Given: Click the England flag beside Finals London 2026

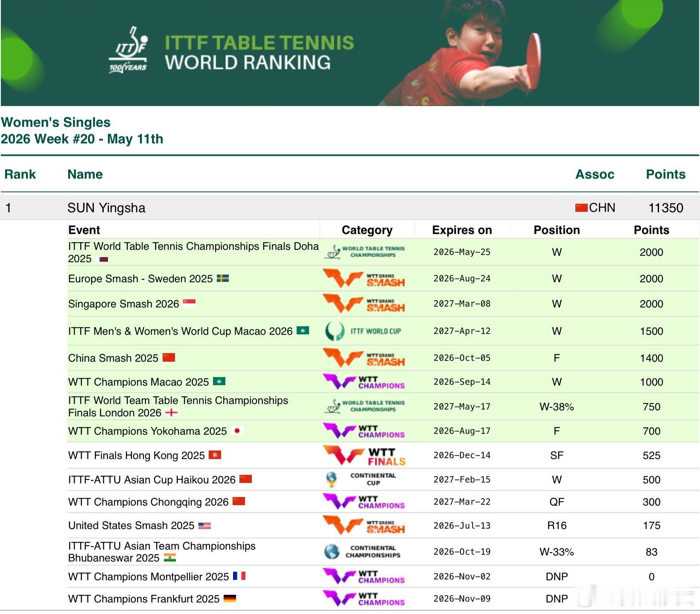Looking at the screenshot, I should point(171,412).
